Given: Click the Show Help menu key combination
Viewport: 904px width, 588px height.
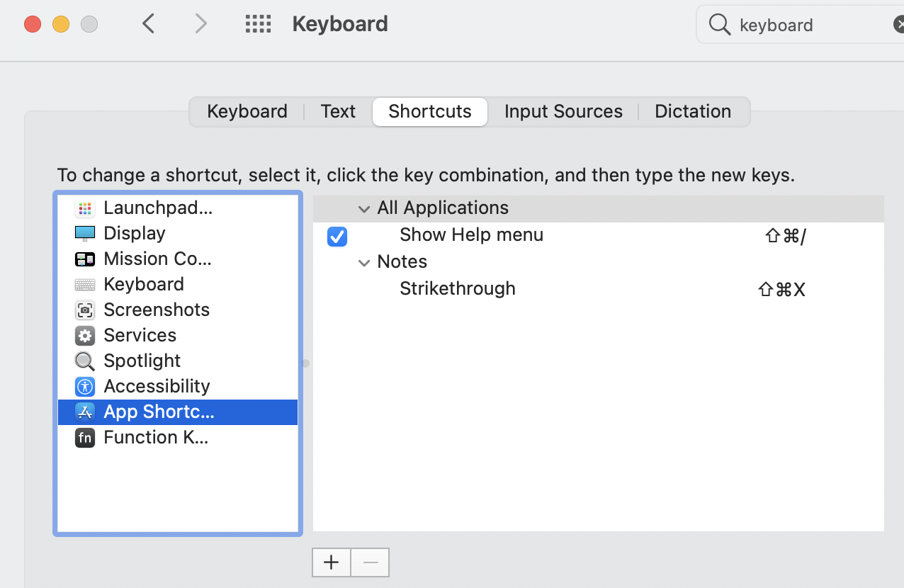Looking at the screenshot, I should click(x=786, y=235).
